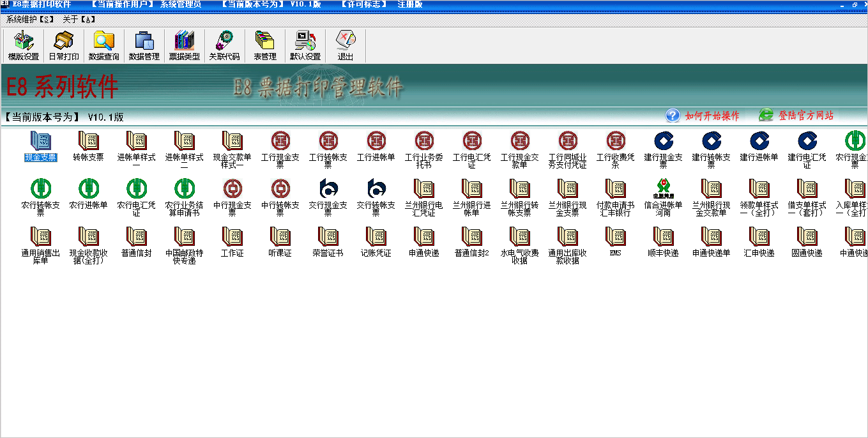Select the 建行现金支票 icon
Viewport: 868px width, 438px height.
[663, 149]
